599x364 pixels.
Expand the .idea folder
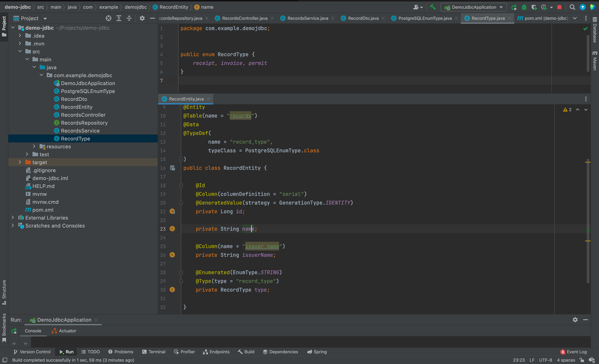tap(20, 36)
